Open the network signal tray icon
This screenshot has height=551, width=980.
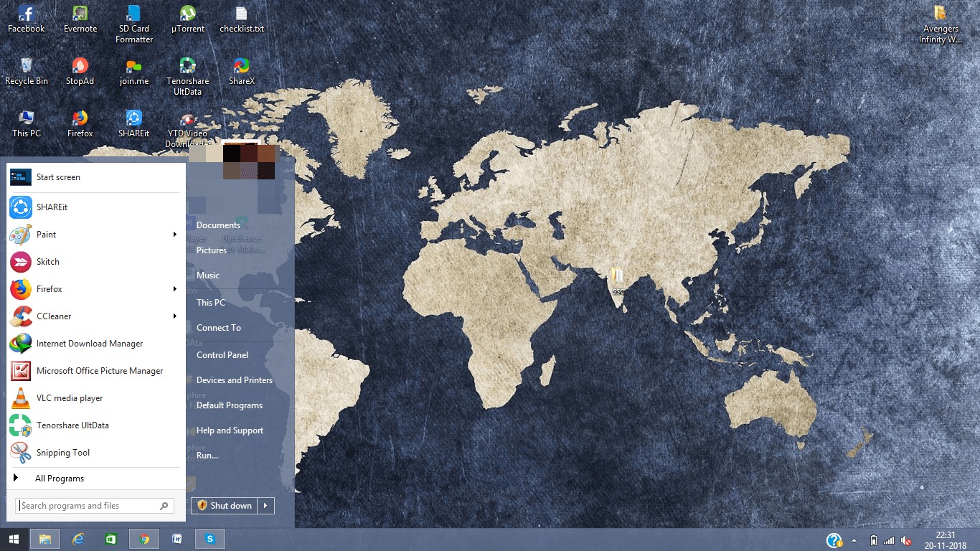click(x=890, y=540)
